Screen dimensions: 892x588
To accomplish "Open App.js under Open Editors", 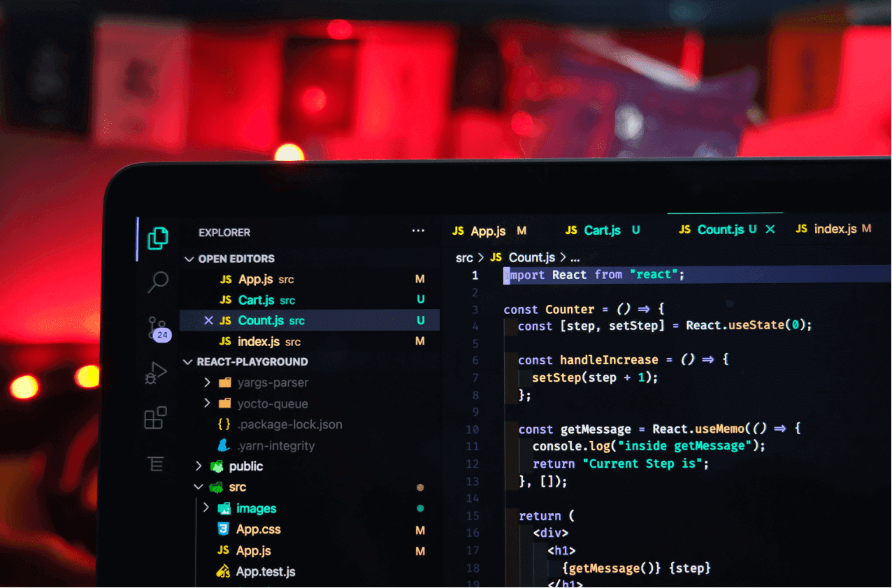I will 310,279.
